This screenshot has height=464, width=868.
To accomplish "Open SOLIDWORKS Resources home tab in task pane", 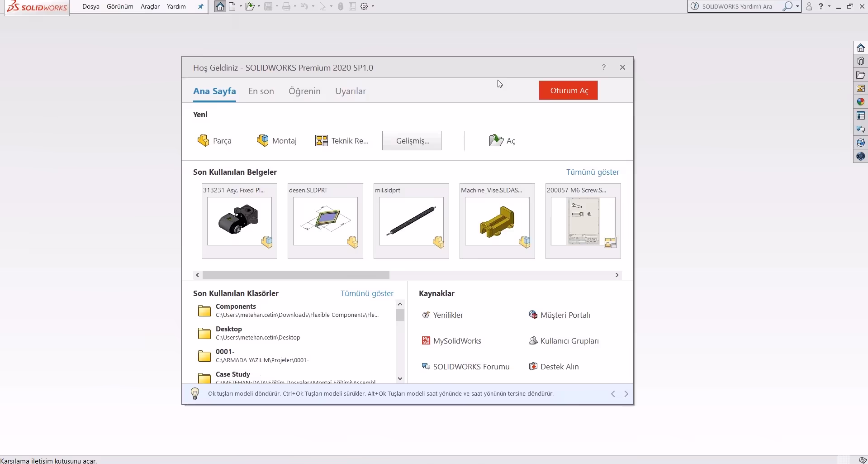I will point(860,48).
